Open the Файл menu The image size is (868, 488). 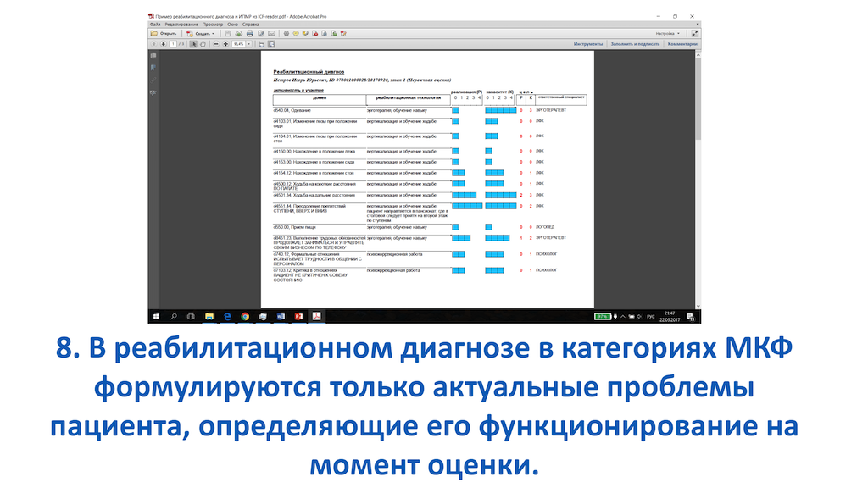click(155, 25)
